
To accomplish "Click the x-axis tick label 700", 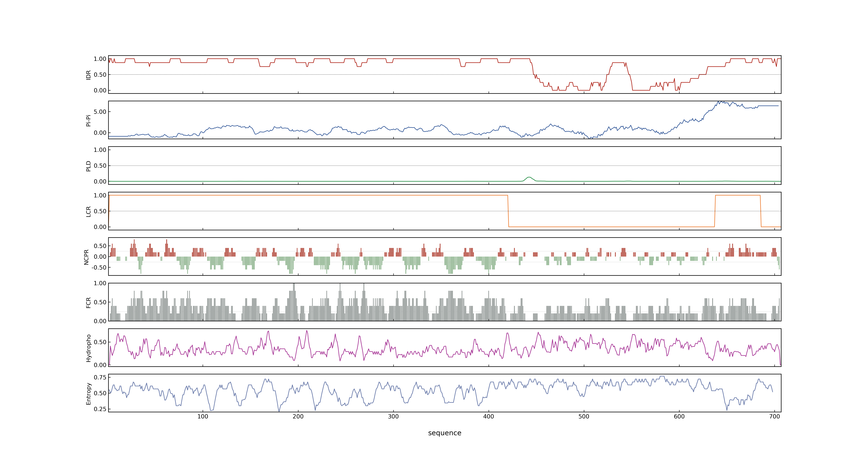I will click(775, 416).
